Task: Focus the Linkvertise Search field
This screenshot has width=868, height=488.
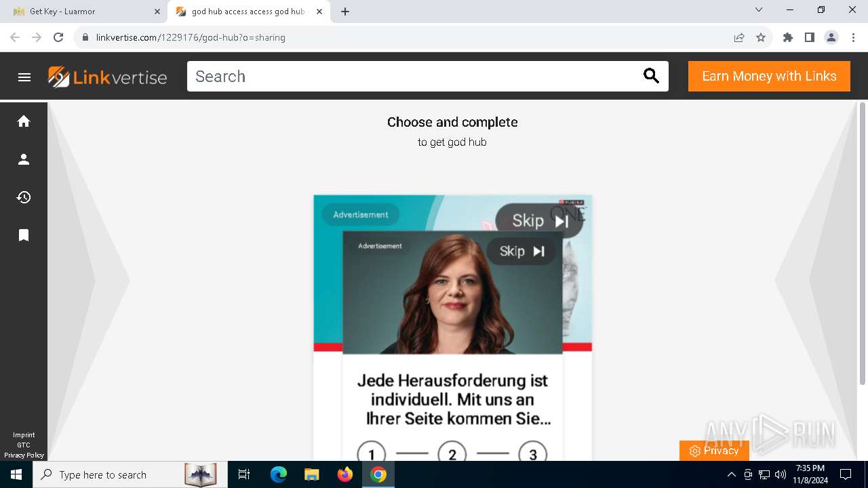Action: (x=414, y=77)
